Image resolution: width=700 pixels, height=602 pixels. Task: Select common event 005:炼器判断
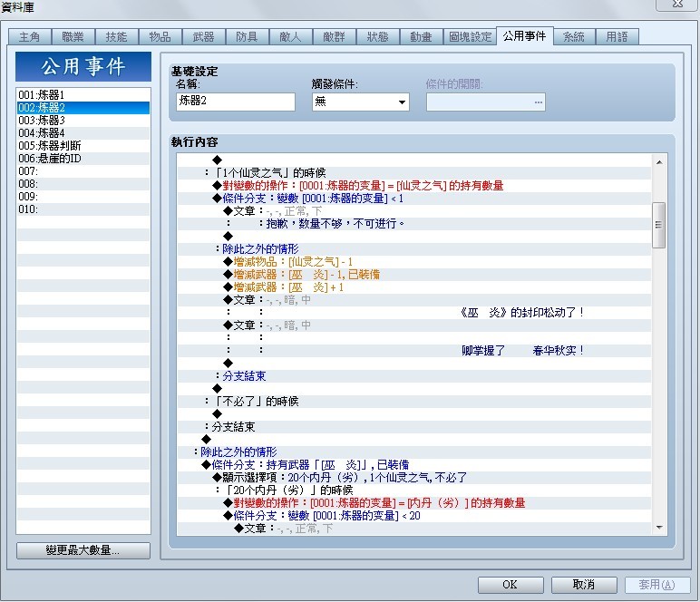[83, 146]
